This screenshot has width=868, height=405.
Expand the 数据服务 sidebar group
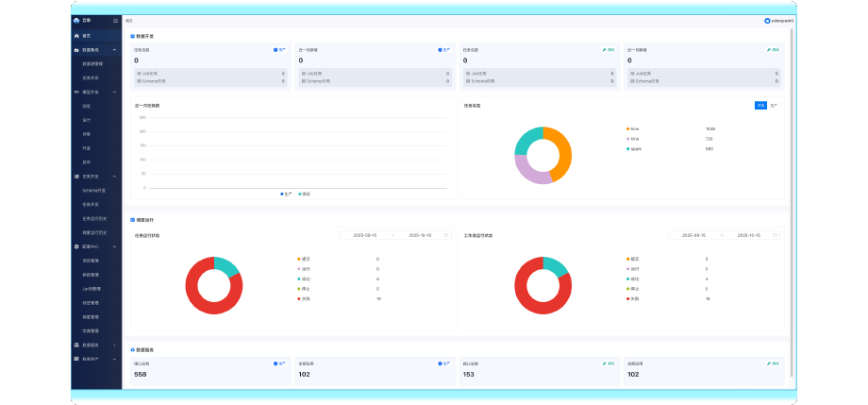tap(114, 346)
